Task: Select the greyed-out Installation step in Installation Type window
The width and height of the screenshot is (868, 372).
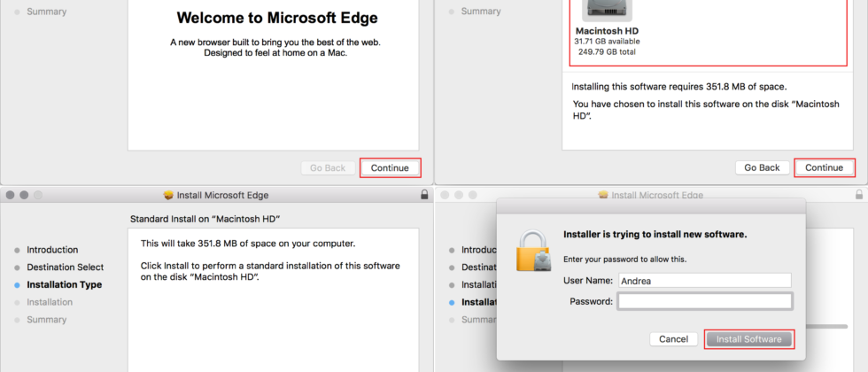Action: [x=50, y=302]
